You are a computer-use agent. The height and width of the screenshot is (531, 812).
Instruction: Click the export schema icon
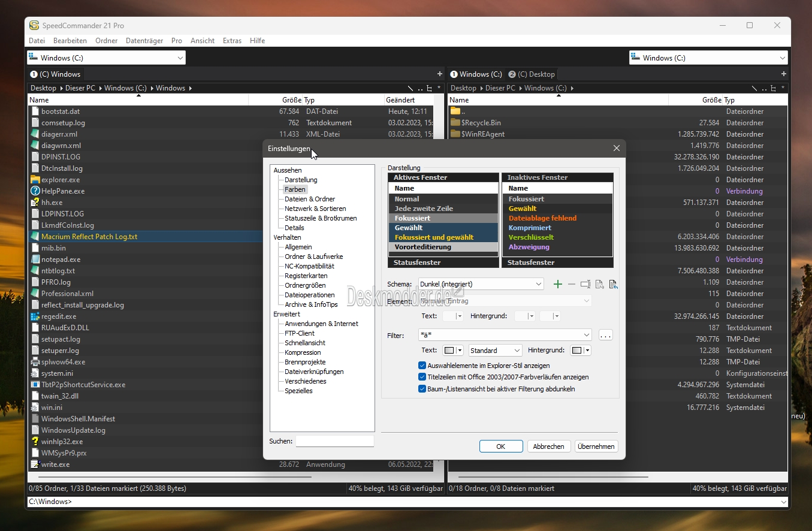[599, 284]
